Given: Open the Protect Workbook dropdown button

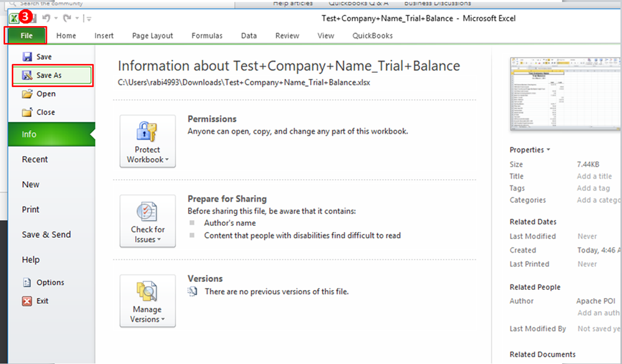Looking at the screenshot, I should point(148,142).
